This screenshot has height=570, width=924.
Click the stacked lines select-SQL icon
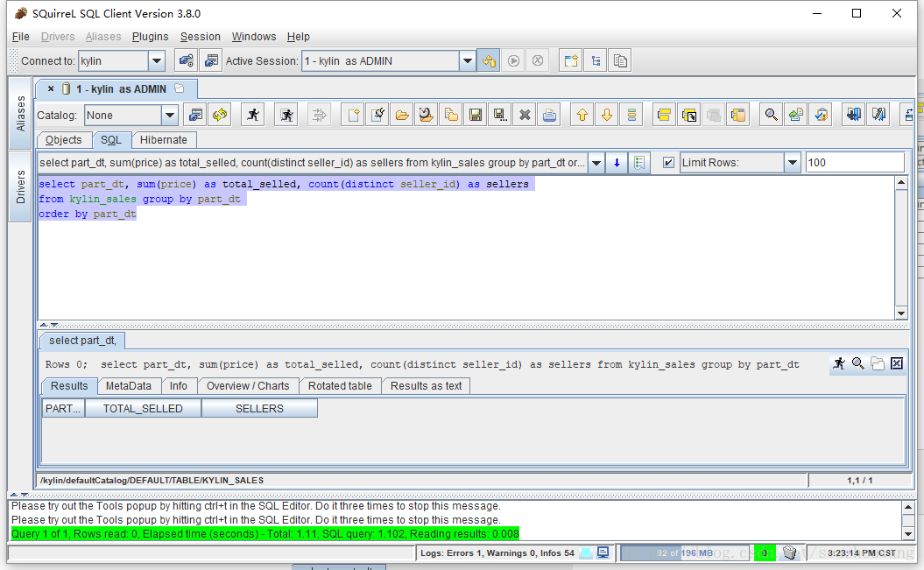point(631,115)
